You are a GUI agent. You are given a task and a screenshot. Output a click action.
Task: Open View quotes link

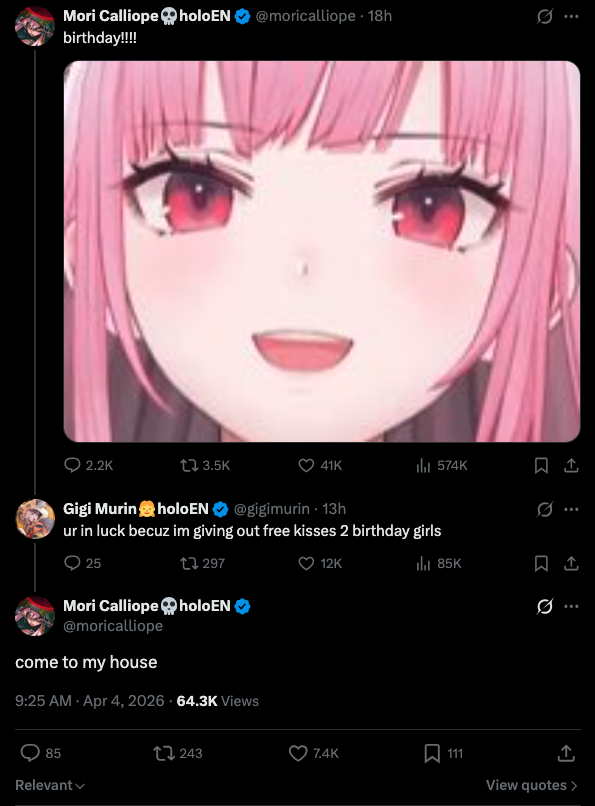(x=532, y=785)
